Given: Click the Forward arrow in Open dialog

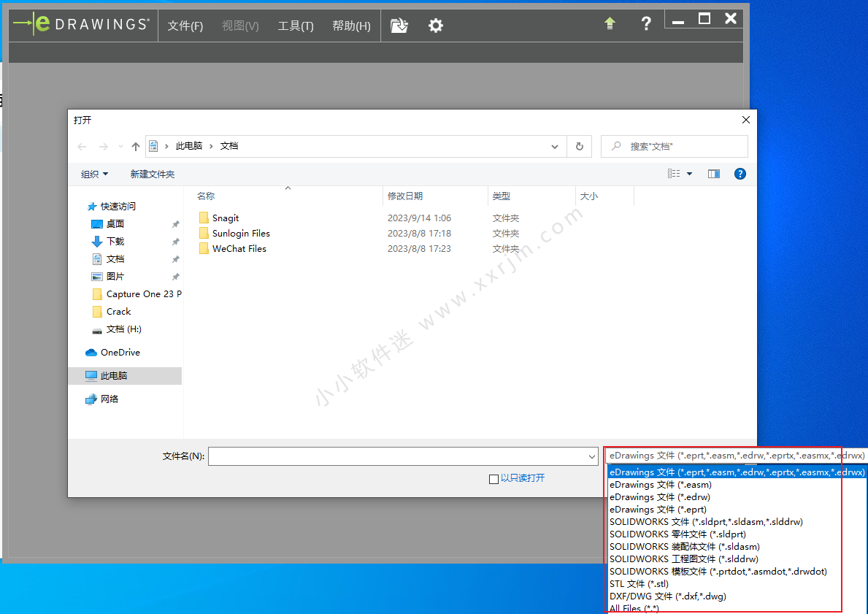Looking at the screenshot, I should pos(103,146).
